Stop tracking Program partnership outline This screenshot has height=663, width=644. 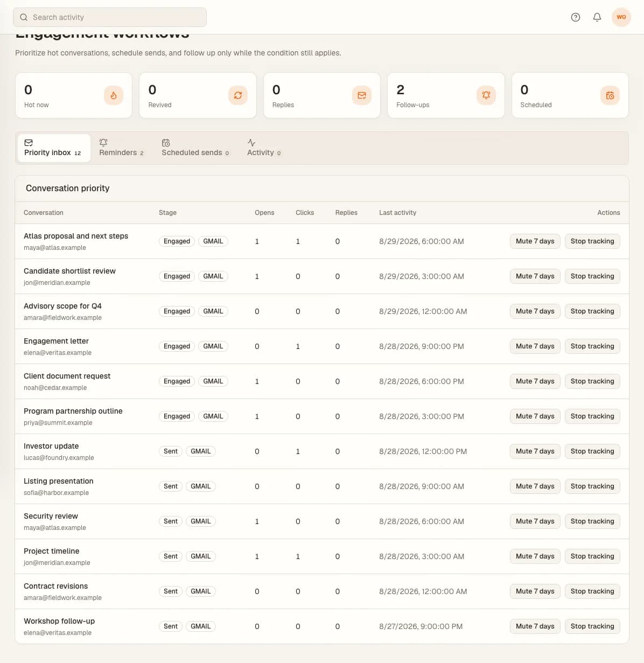(x=592, y=416)
